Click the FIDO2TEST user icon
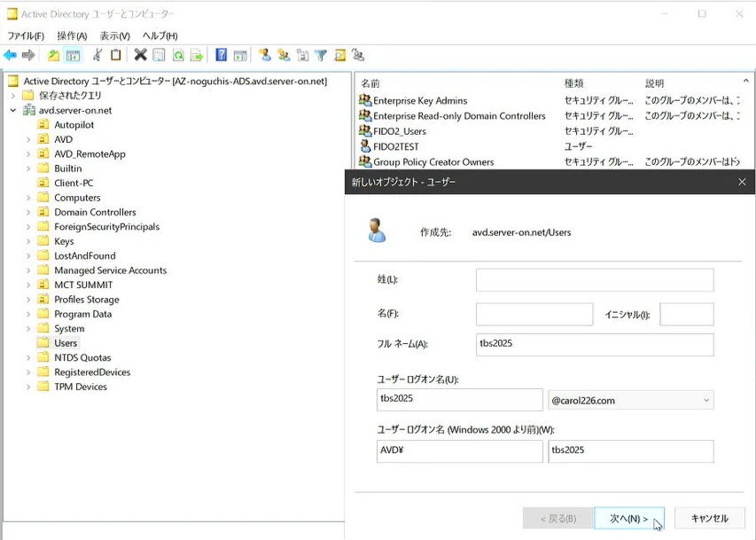This screenshot has width=756, height=540. coord(365,146)
